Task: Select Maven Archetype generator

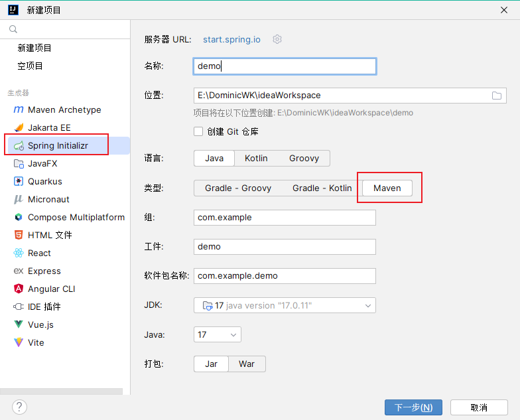Action: coord(64,109)
